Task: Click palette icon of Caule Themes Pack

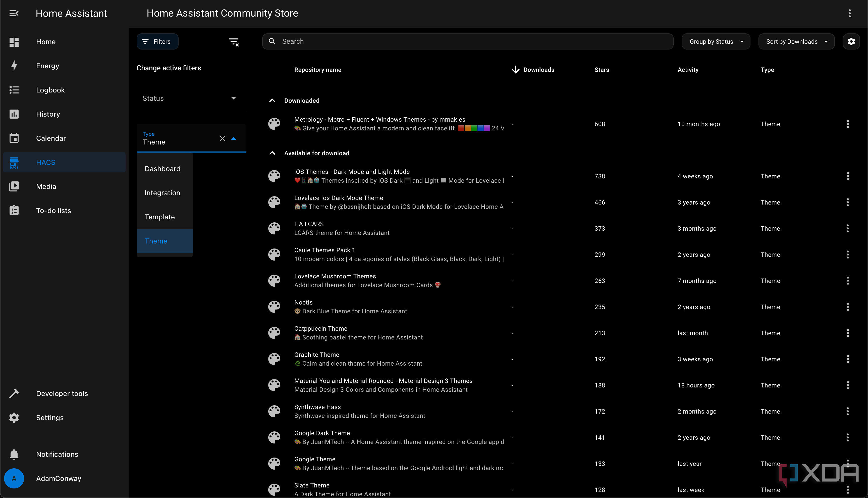Action: coord(274,255)
